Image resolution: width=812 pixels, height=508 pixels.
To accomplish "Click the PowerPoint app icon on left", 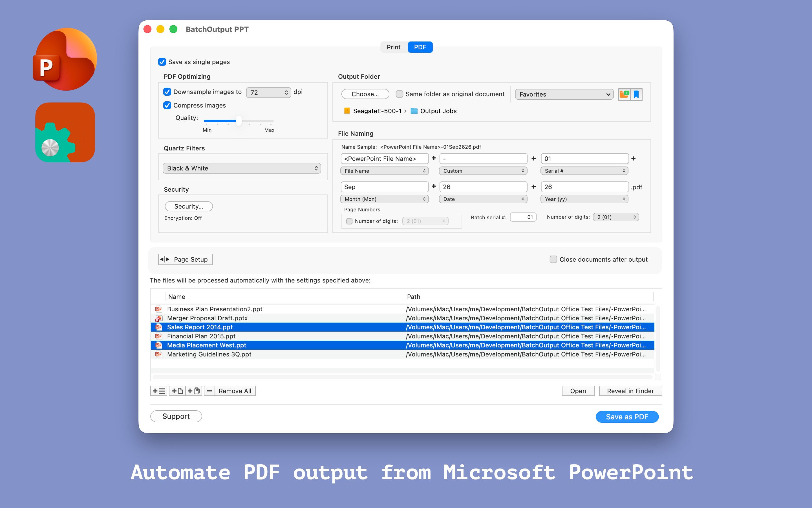I will coord(65,59).
